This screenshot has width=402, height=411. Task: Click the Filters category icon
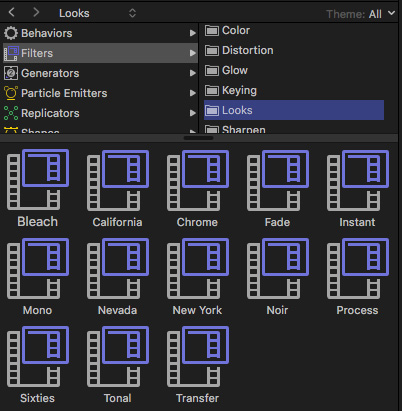tap(11, 53)
